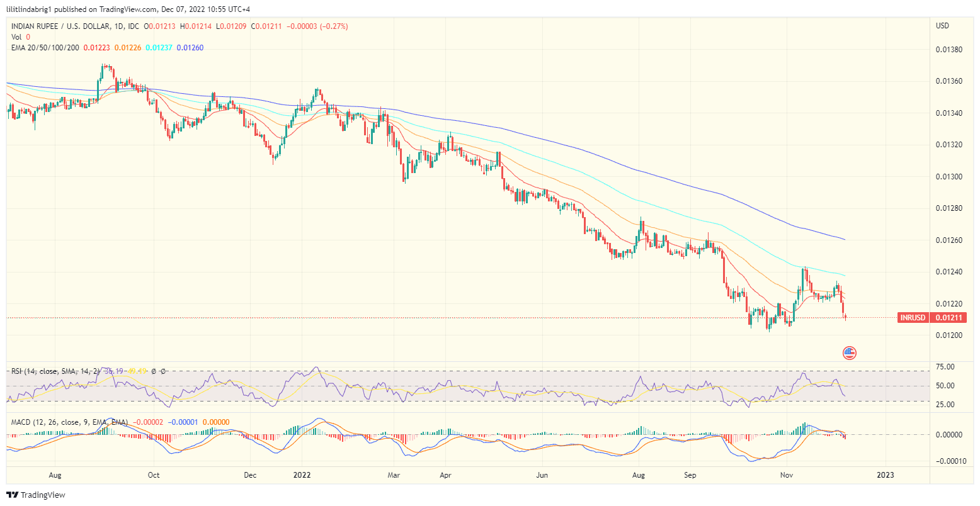Open the US flag economic event marker
The height and width of the screenshot is (506, 980).
850,353
